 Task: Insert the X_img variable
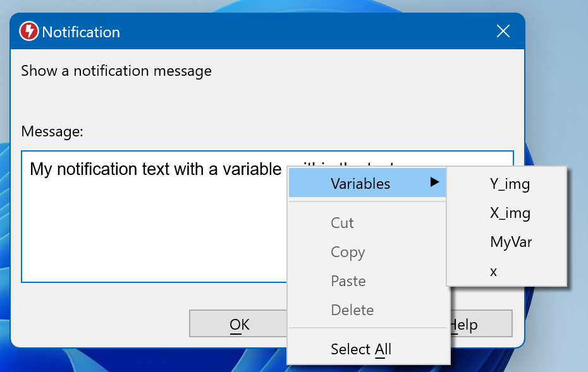tap(510, 213)
